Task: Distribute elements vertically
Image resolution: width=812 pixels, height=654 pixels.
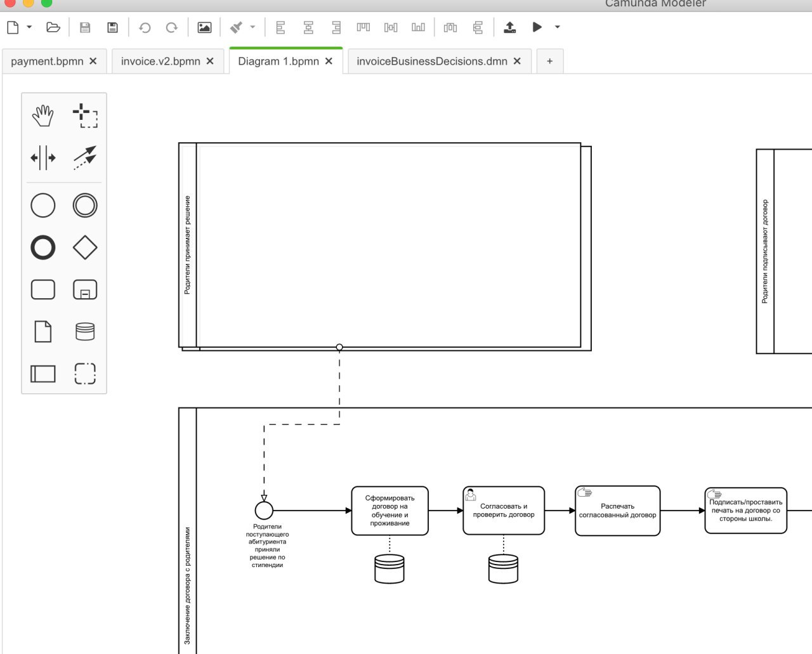Action: click(478, 27)
